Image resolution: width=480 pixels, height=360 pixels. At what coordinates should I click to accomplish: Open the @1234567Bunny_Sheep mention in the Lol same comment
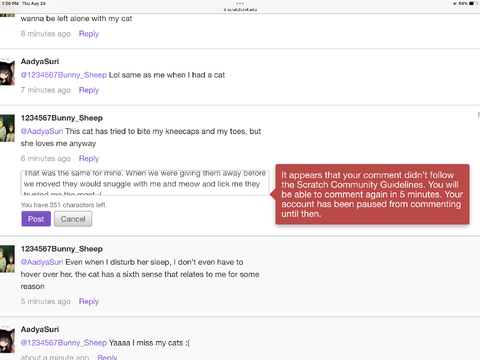pyautogui.click(x=64, y=75)
